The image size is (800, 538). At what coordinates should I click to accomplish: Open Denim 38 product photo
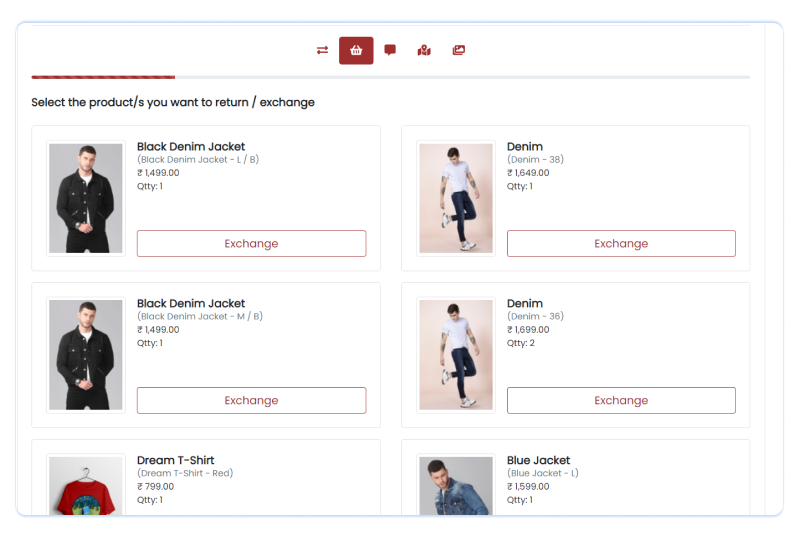pos(456,198)
